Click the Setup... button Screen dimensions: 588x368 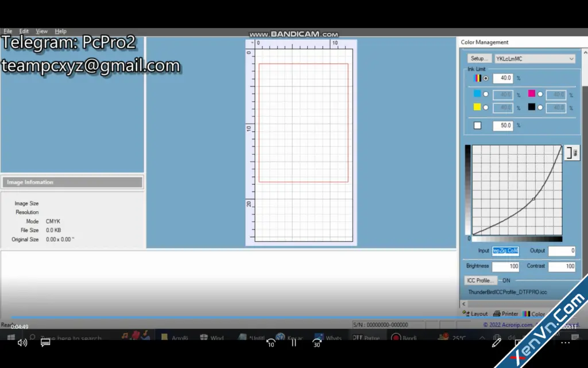[479, 59]
